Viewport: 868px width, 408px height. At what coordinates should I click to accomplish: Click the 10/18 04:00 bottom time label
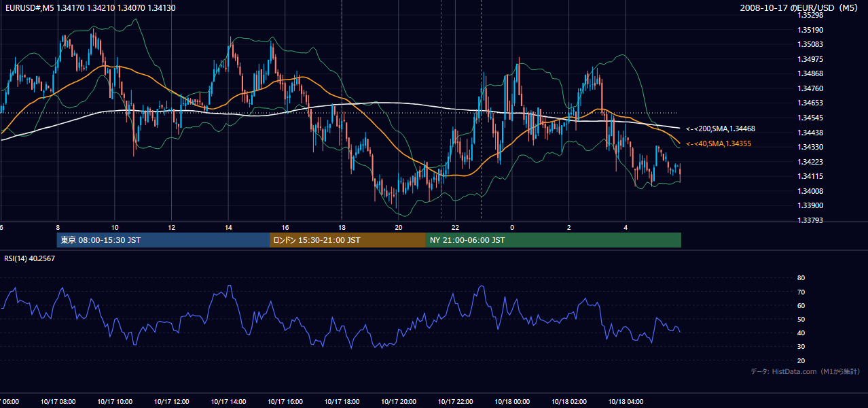(x=626, y=402)
